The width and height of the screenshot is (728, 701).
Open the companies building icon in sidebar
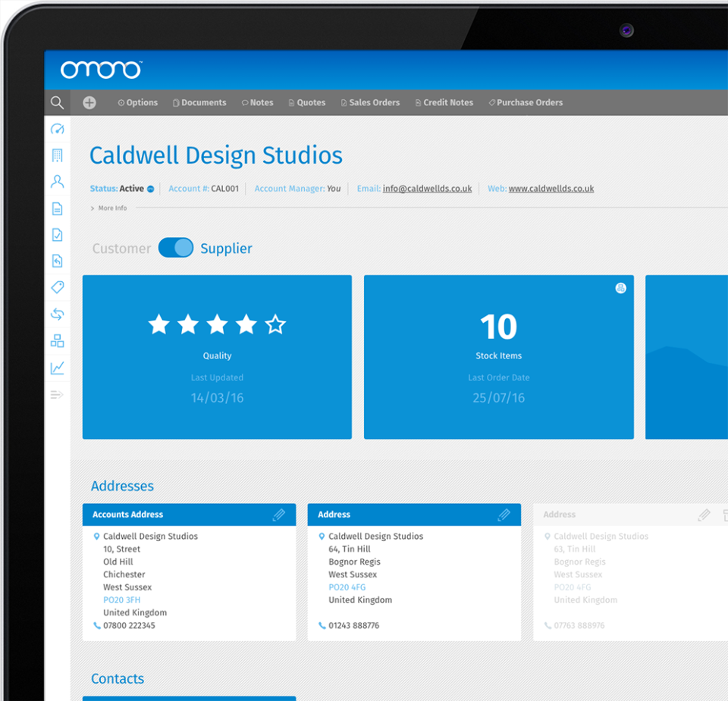pos(57,155)
